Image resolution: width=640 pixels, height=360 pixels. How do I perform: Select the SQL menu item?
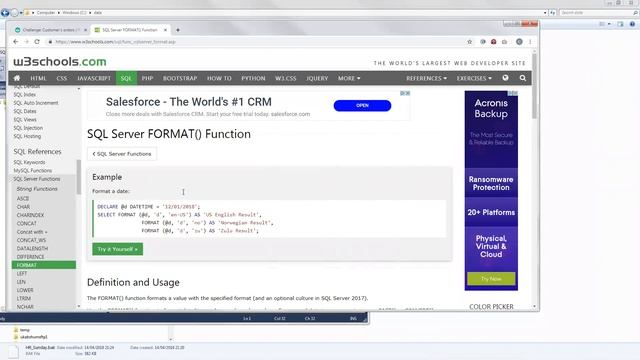click(x=126, y=78)
